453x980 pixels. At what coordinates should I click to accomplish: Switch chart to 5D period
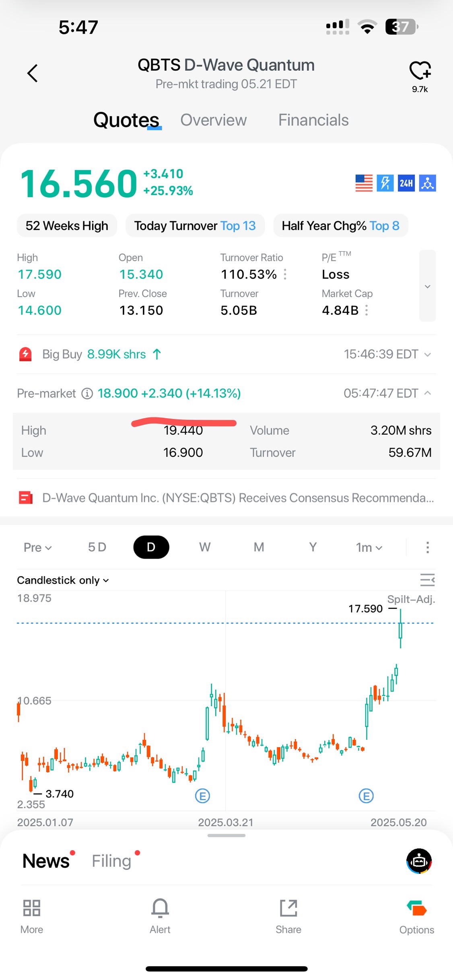(x=97, y=547)
